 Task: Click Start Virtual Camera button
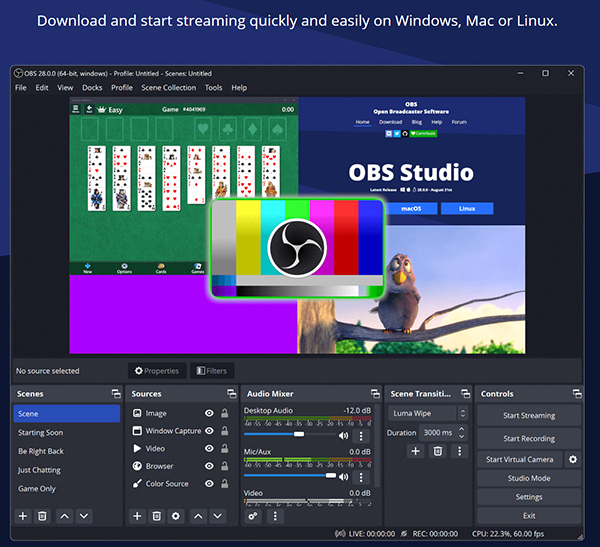pos(520,459)
